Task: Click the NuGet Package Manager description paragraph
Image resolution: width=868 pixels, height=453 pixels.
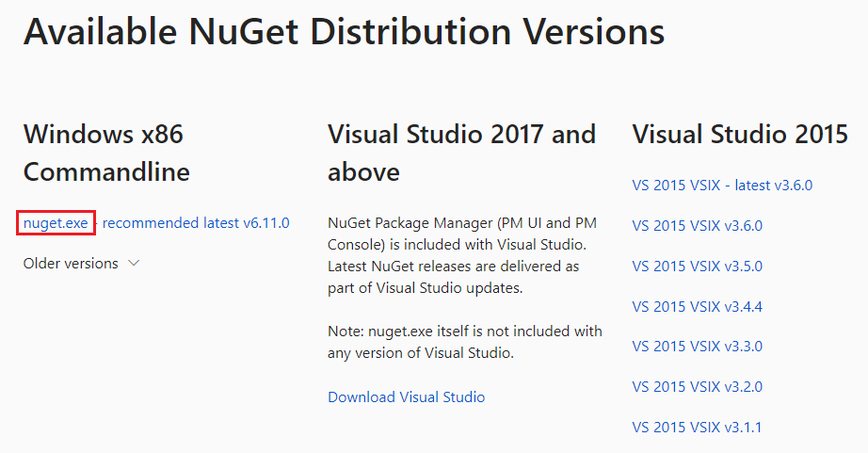Action: click(x=464, y=255)
